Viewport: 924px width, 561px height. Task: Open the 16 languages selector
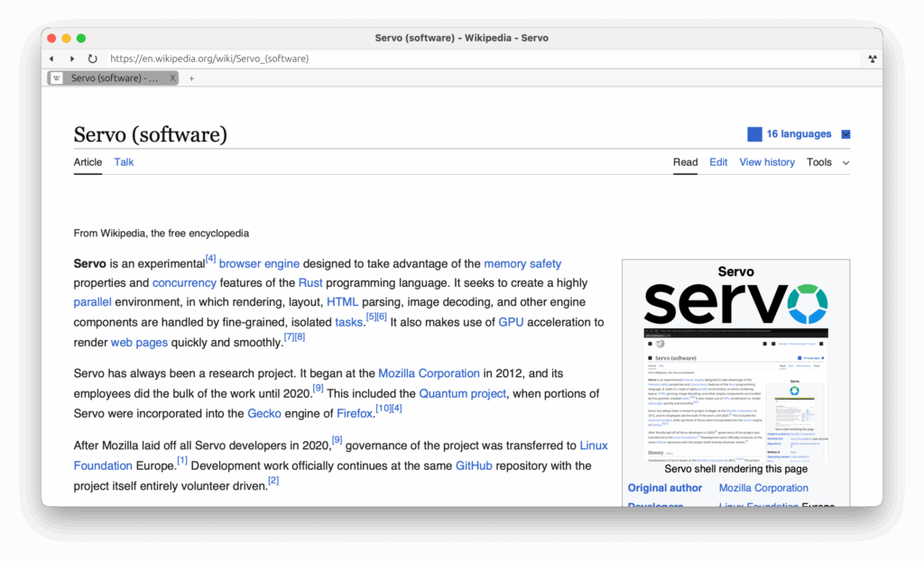pyautogui.click(x=798, y=133)
